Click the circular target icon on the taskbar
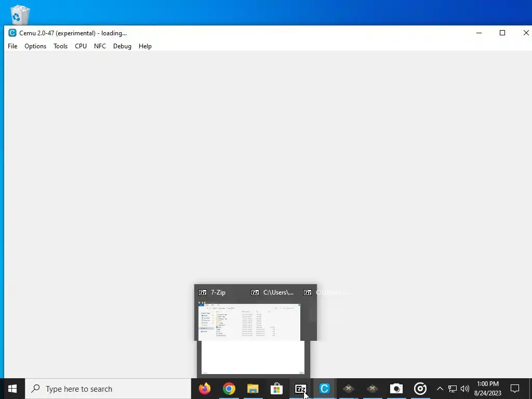532x399 pixels. (x=420, y=389)
